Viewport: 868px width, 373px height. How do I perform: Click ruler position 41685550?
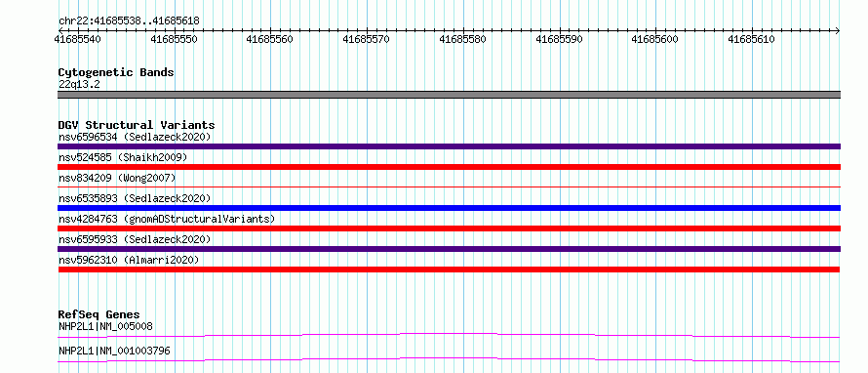coord(174,39)
